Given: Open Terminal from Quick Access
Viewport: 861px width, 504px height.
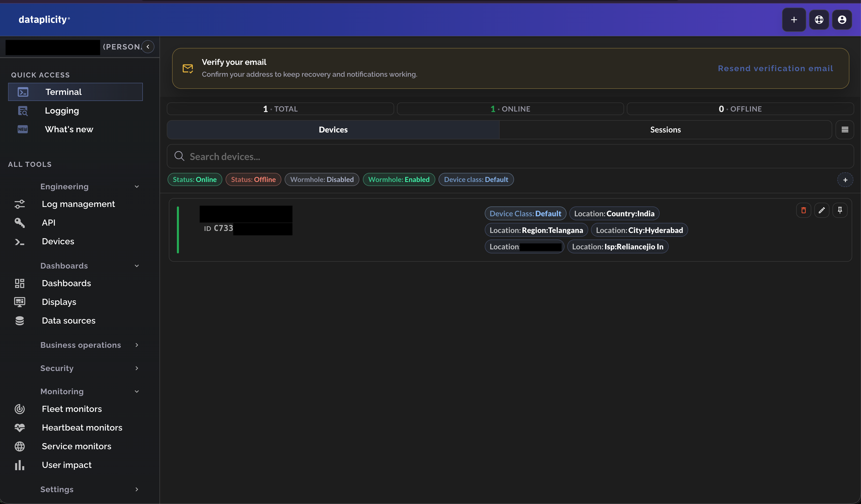Looking at the screenshot, I should click(75, 92).
